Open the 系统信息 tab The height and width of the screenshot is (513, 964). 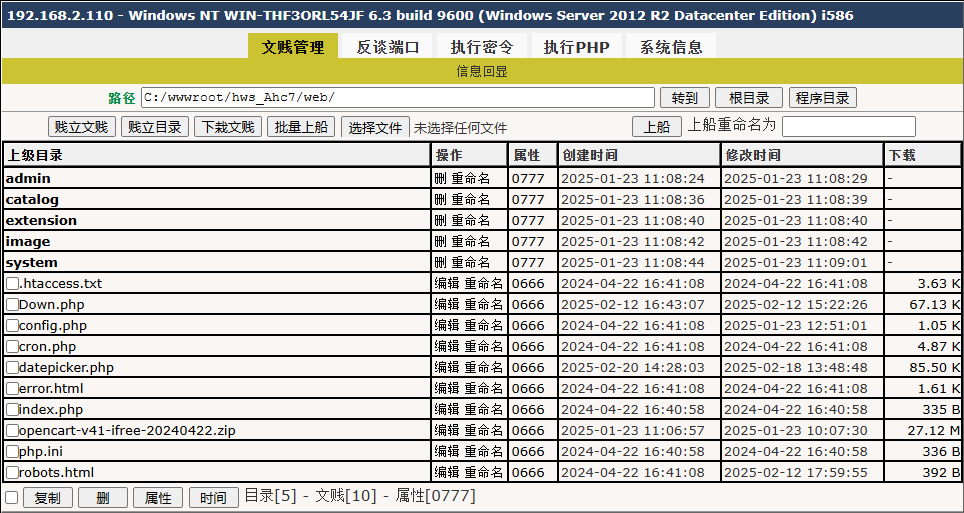671,47
